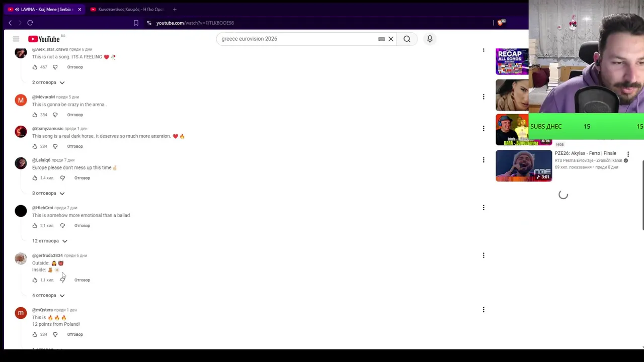Open the RECAP ALL SONGS thumbnail
644x362 pixels.
click(512, 61)
